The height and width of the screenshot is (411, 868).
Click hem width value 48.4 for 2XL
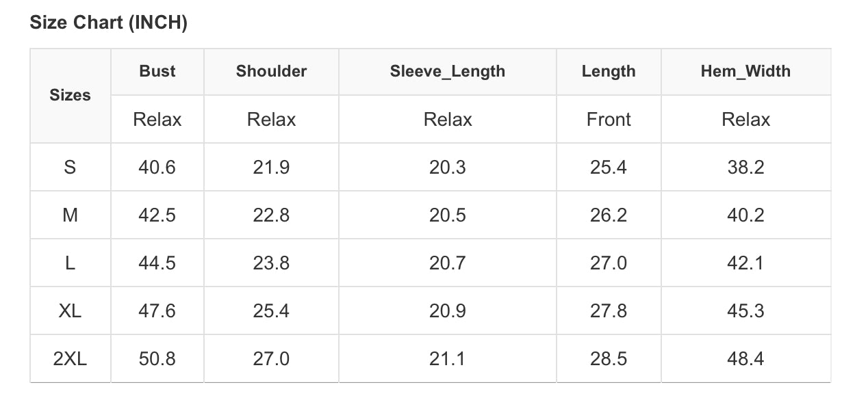tap(745, 359)
